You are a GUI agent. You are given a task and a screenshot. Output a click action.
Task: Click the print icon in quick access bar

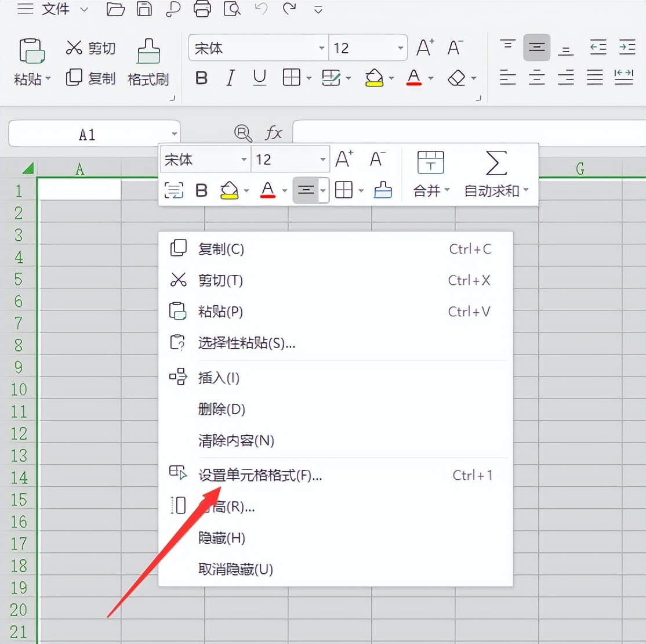tap(202, 9)
